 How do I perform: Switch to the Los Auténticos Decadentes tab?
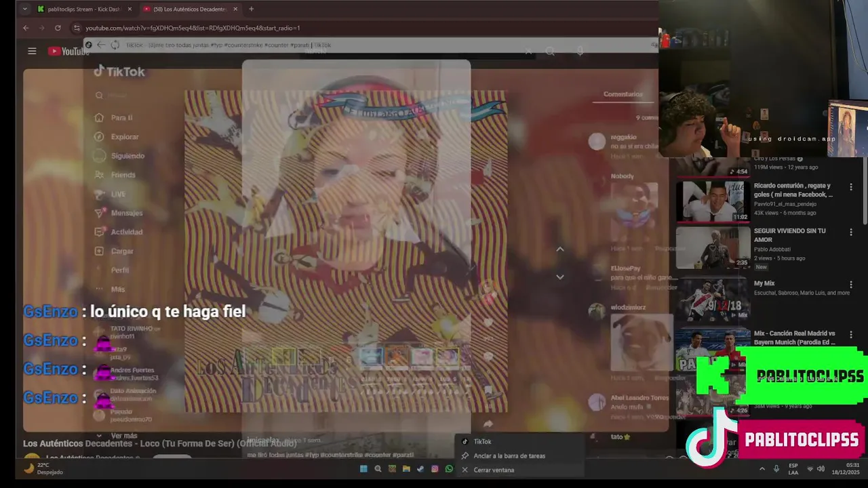191,9
